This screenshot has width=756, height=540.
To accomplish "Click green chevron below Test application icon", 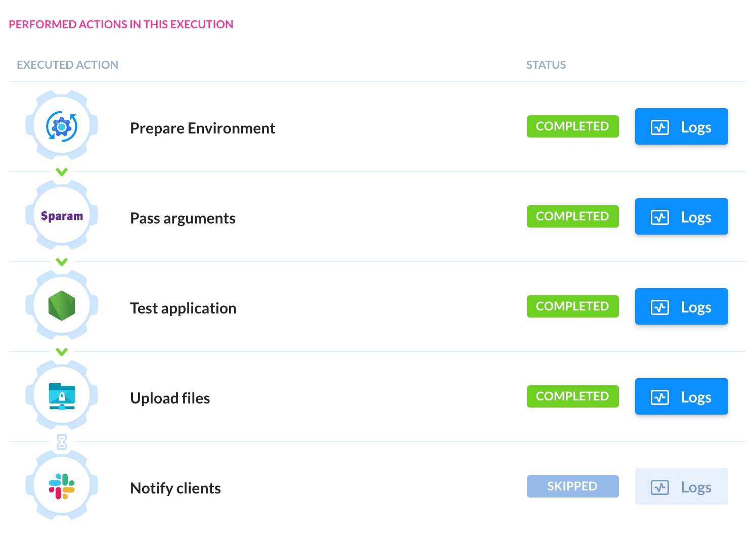I will click(62, 352).
